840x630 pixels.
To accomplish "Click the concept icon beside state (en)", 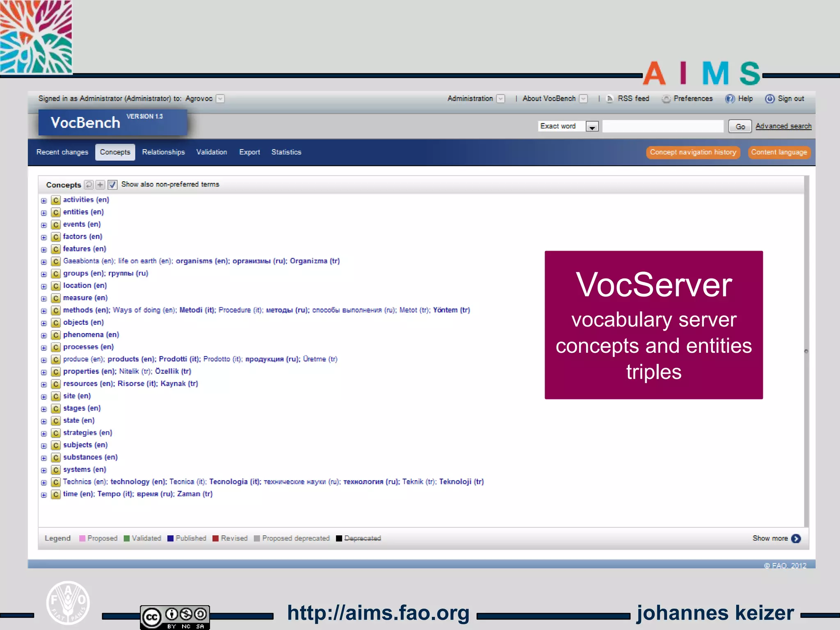I will click(56, 421).
